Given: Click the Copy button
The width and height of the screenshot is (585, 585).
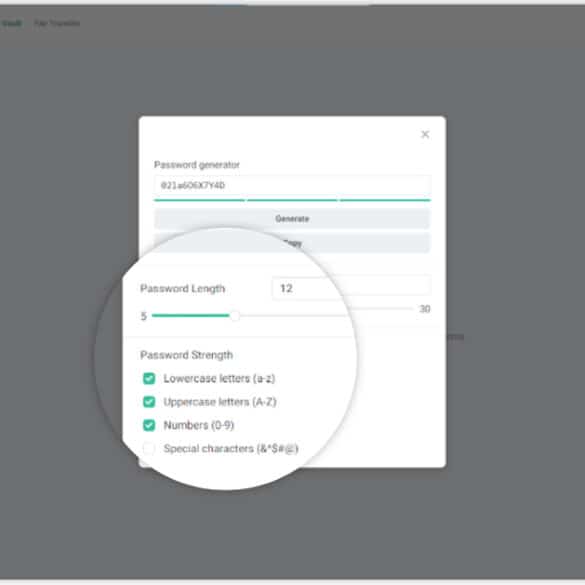Looking at the screenshot, I should [x=292, y=243].
